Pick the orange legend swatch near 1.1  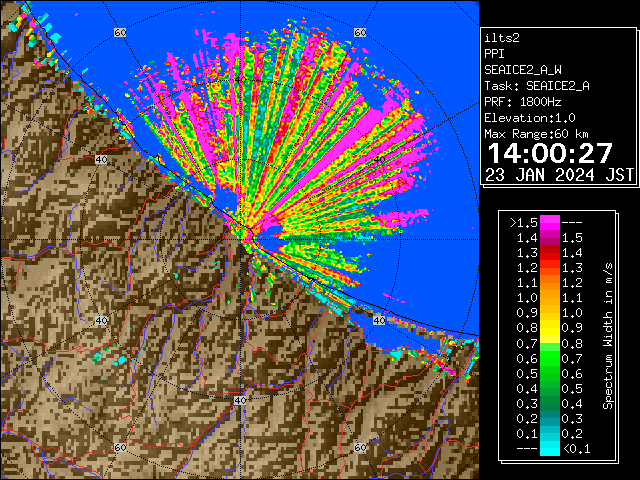point(550,283)
